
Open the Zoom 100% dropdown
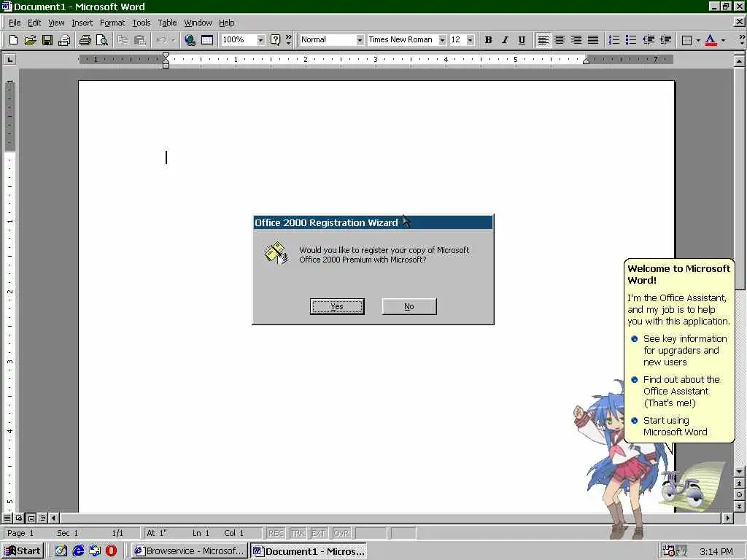260,40
